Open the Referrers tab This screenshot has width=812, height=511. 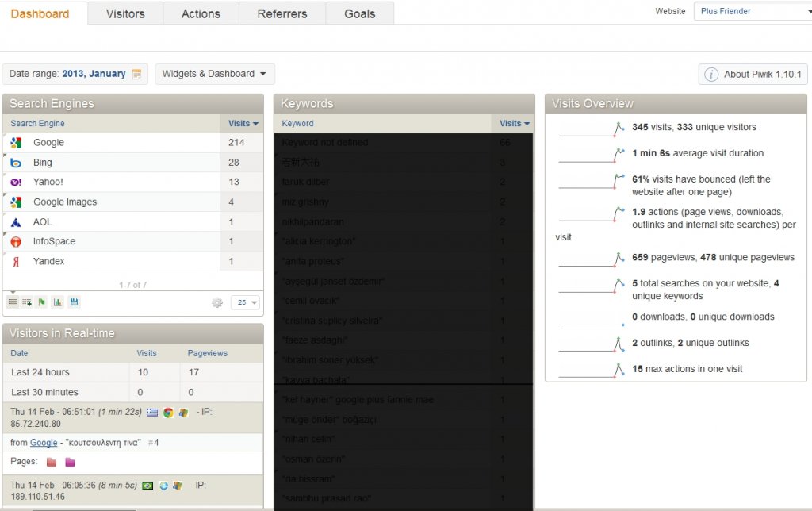coord(282,14)
